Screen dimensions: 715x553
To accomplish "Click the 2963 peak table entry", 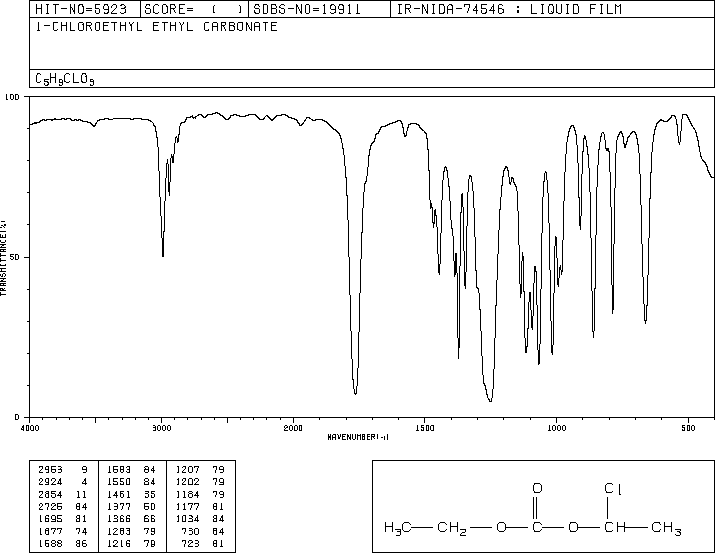I will (50, 470).
